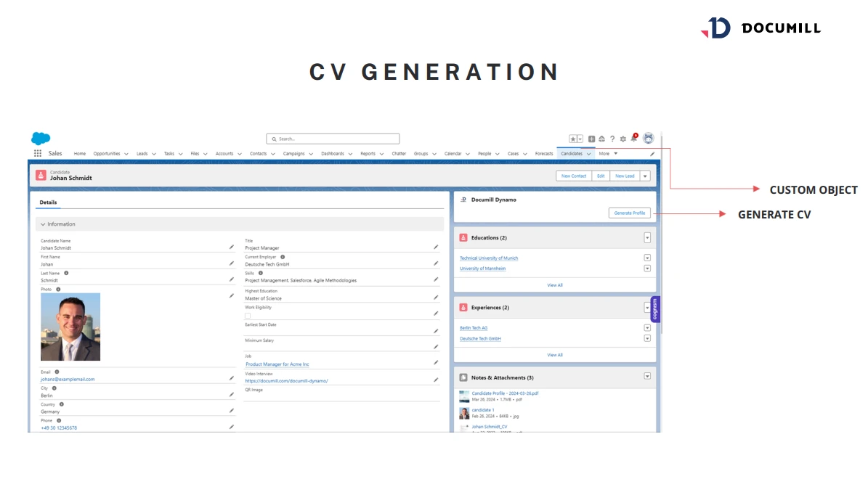Open dropdown next to New Lead button
The height and width of the screenshot is (487, 868).
click(645, 176)
